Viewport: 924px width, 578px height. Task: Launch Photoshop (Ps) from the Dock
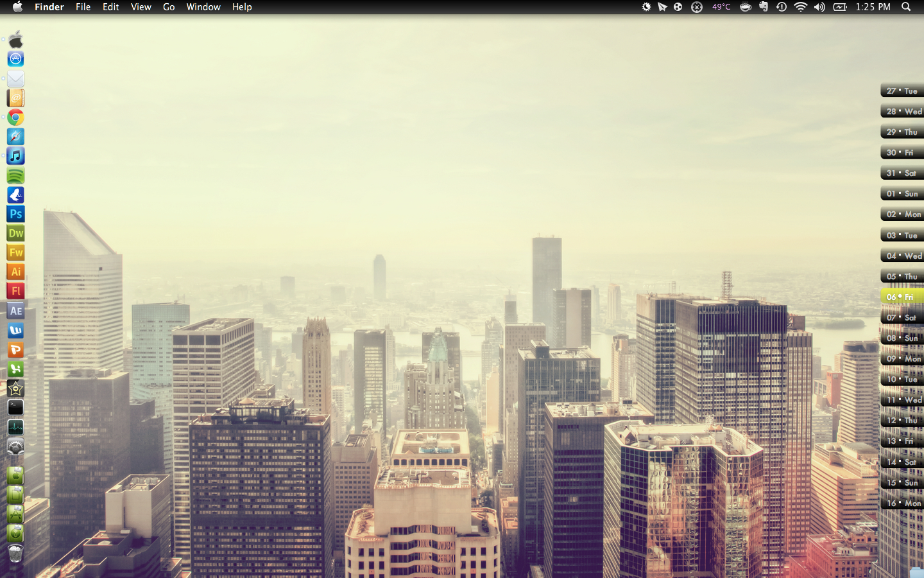point(15,214)
